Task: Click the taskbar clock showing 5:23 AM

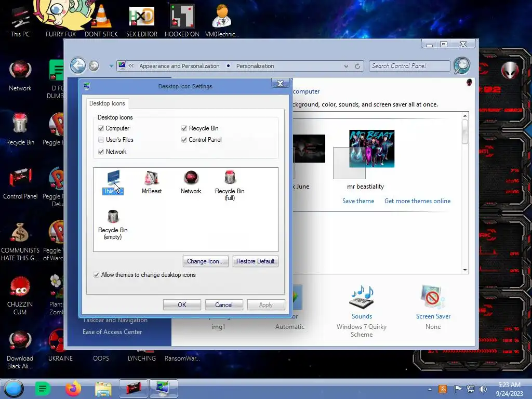Action: (509, 389)
